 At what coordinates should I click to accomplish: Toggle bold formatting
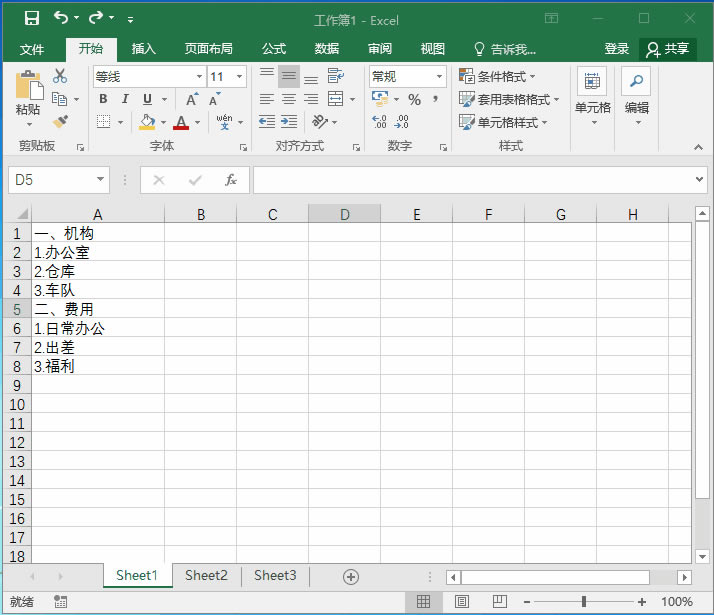(x=103, y=99)
